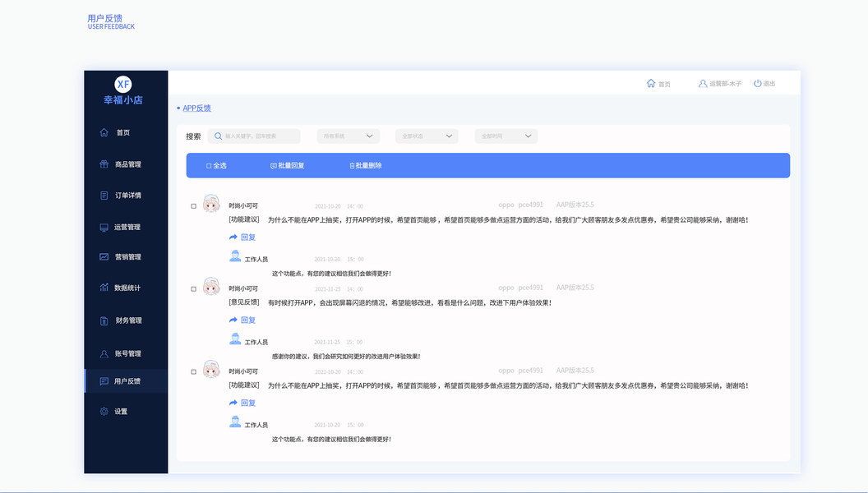Open 订单详情 document icon in sidebar

click(104, 196)
